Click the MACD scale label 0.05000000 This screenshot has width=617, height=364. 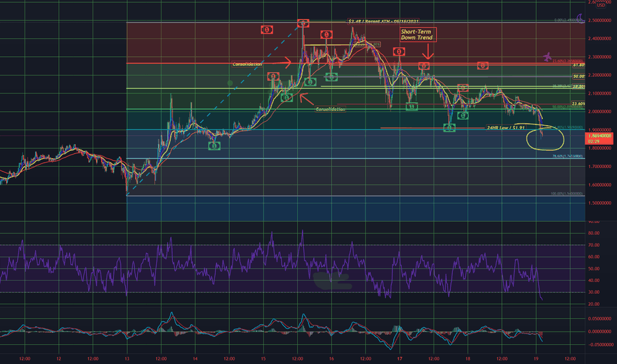tap(600, 318)
